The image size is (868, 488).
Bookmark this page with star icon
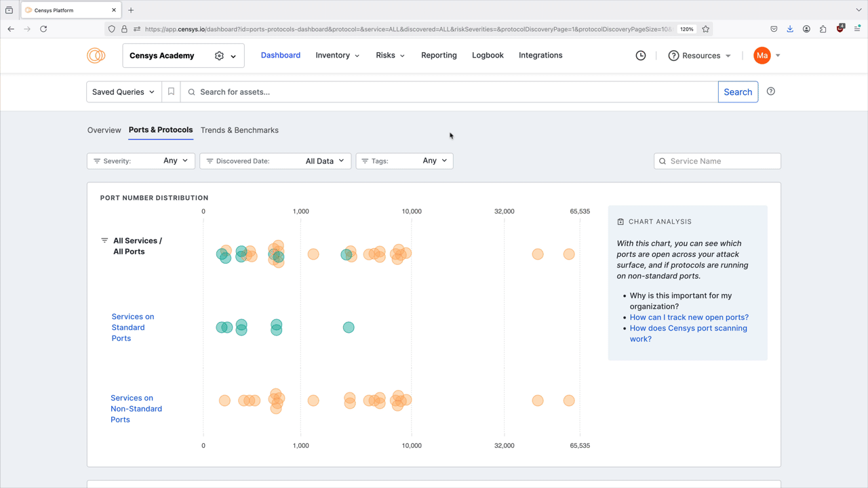coord(705,29)
